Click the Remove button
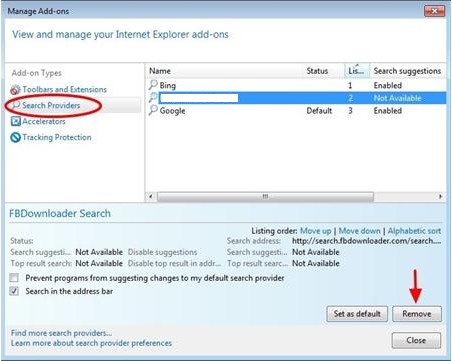The image size is (452, 361). coord(417,314)
